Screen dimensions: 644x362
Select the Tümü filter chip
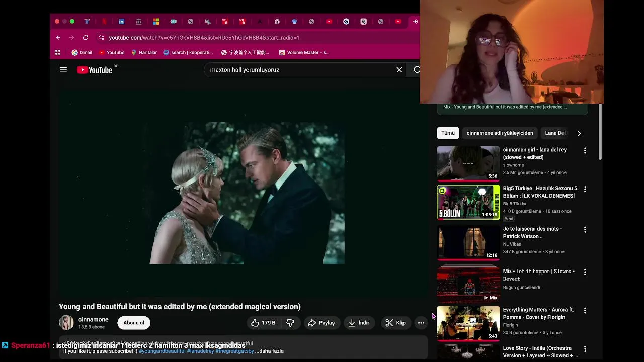(x=448, y=133)
